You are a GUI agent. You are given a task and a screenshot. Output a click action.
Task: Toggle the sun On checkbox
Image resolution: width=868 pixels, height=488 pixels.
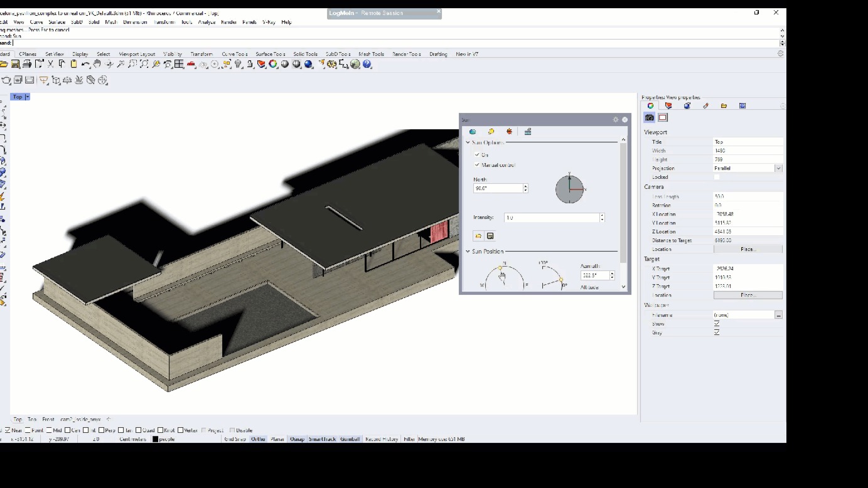click(x=477, y=155)
